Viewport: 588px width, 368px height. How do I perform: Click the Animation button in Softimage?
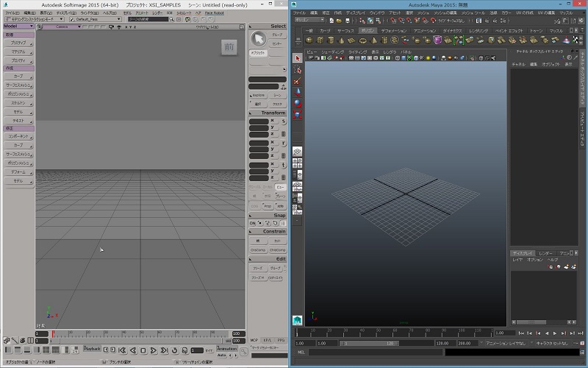[x=227, y=349]
